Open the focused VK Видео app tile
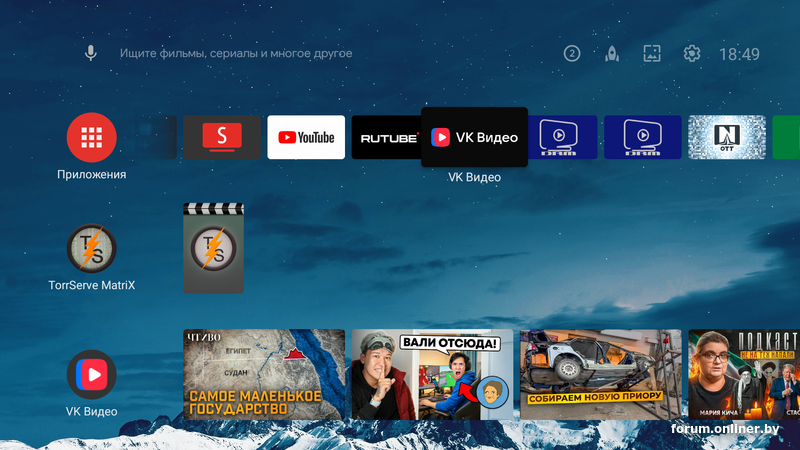800x450 pixels. (474, 137)
